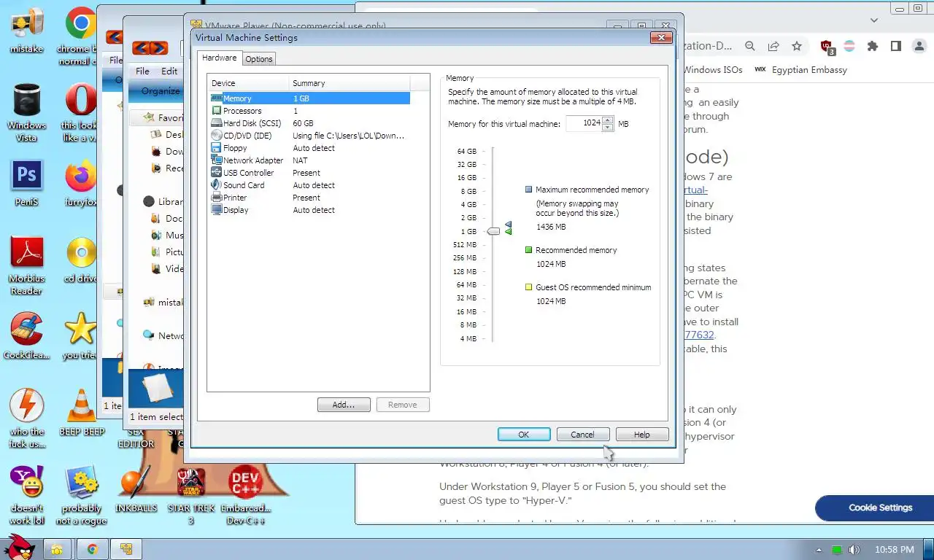Open the Chrome profile avatar icon

(x=918, y=46)
